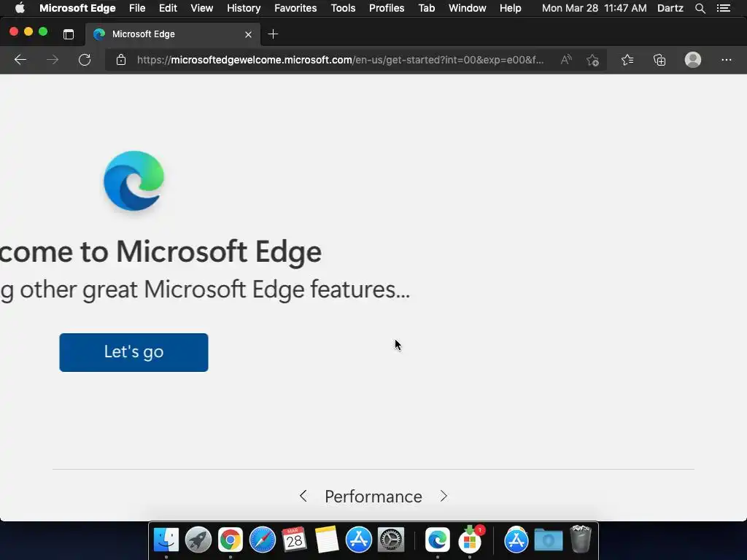Add this page to favorites star icon

click(592, 60)
